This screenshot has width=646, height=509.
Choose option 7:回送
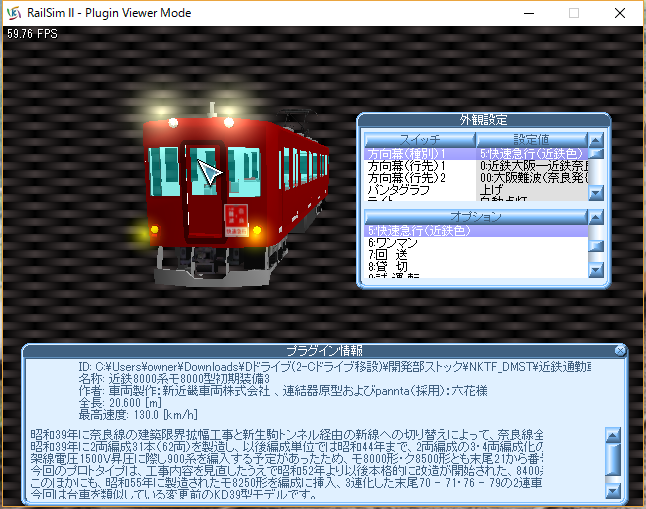coord(476,255)
